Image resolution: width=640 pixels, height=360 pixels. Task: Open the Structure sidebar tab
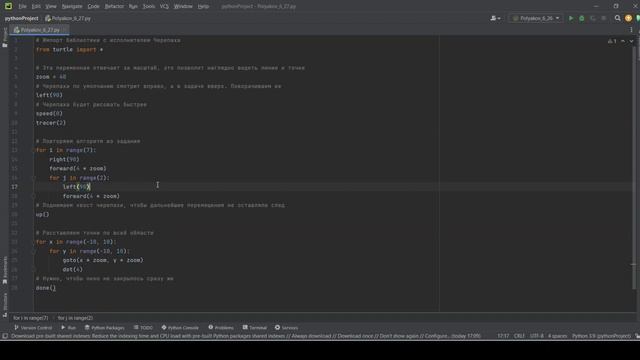pos(4,304)
